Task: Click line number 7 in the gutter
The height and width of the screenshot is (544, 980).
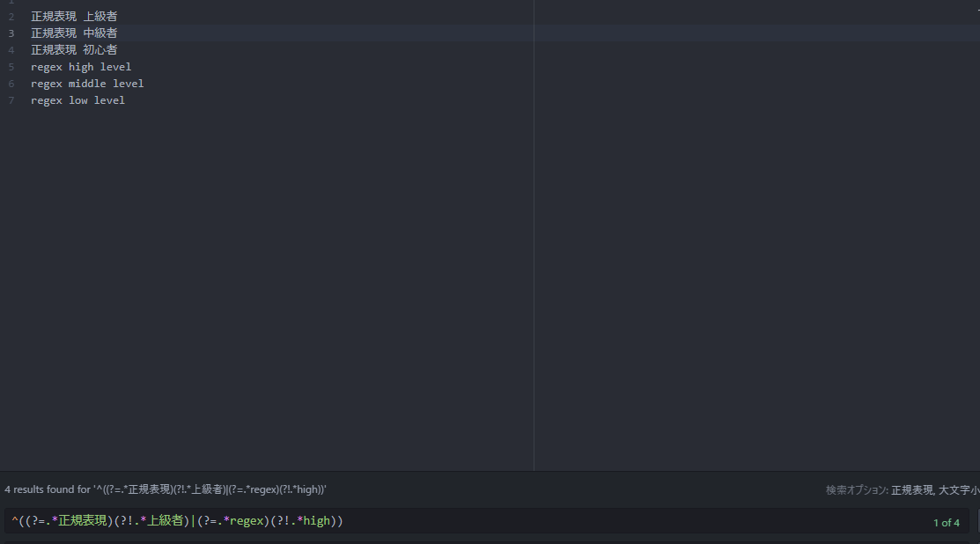Action: [11, 100]
